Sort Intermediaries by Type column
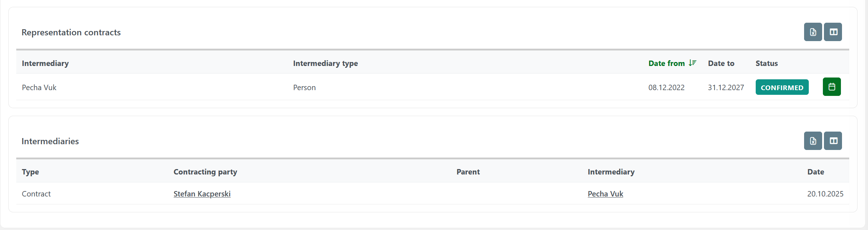The height and width of the screenshot is (230, 868). pos(30,172)
